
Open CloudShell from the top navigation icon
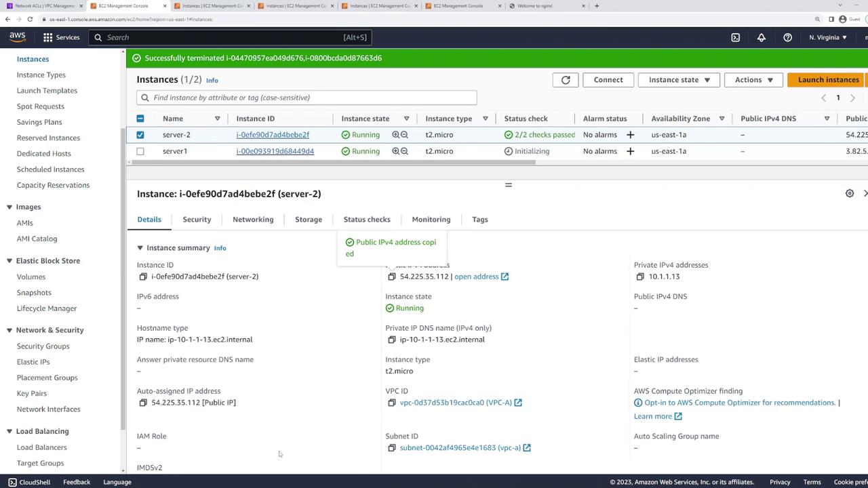736,37
